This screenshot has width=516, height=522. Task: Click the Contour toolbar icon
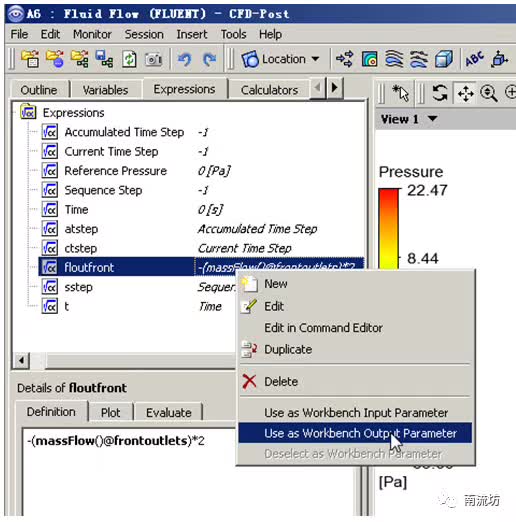[369, 59]
